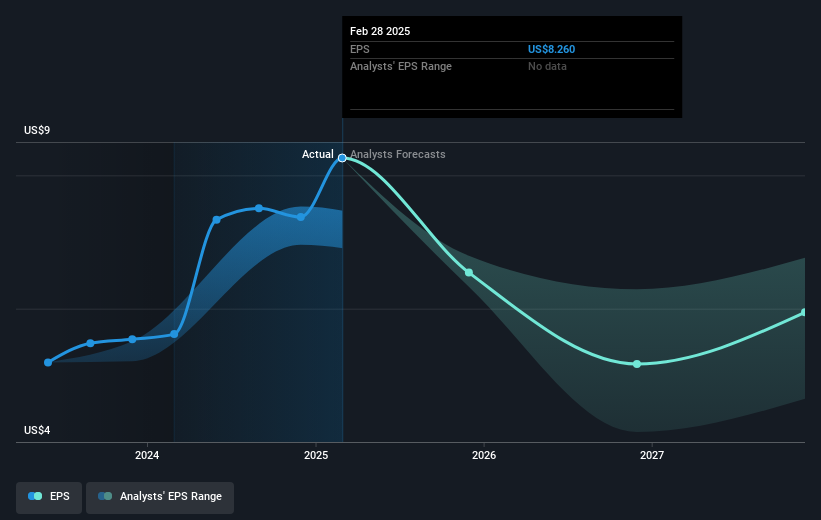This screenshot has width=821, height=520.
Task: Toggle the EPS legend series
Action: click(49, 496)
